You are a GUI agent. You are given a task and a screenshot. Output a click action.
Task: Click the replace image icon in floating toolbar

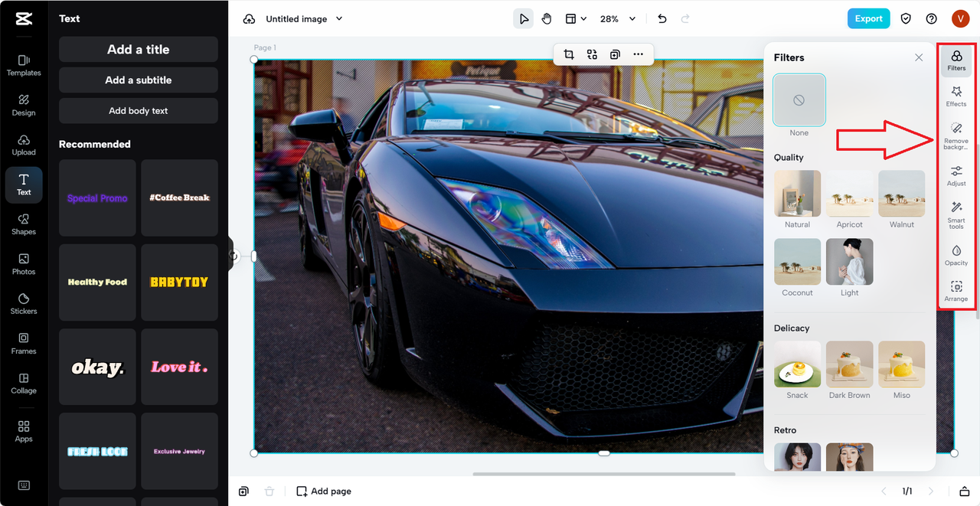[592, 54]
